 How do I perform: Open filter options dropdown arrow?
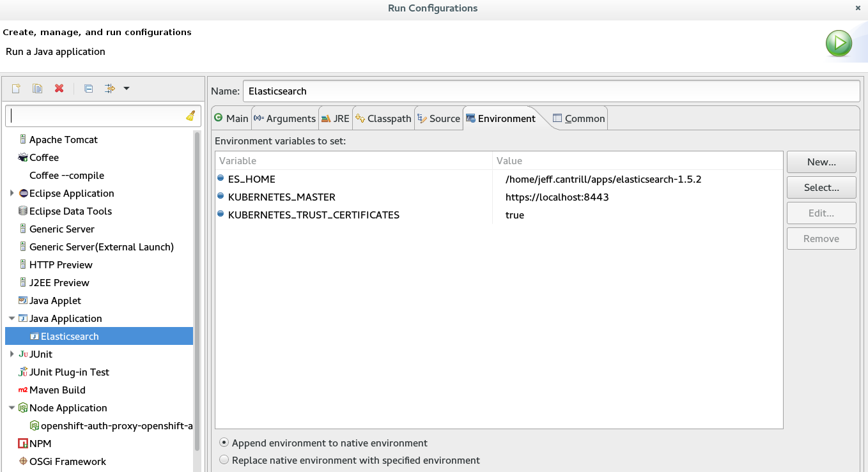coord(127,89)
